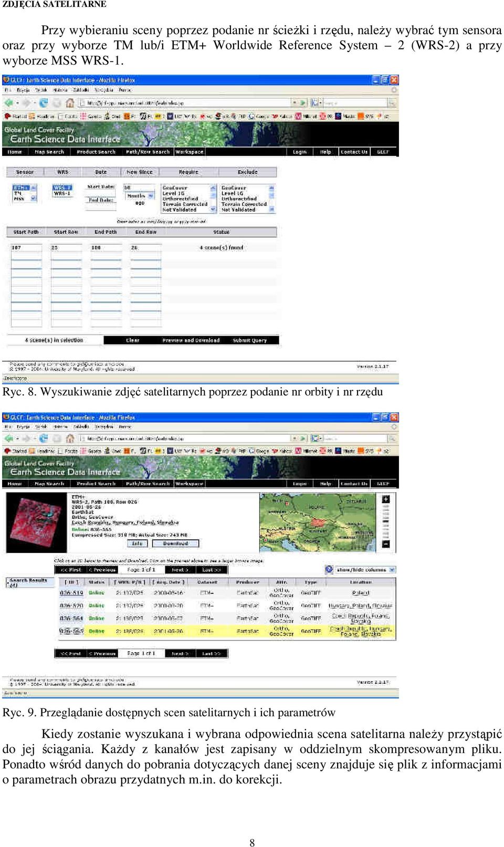504x847 pixels.
Task: Click the Require list scrollbar
Action: (213, 198)
